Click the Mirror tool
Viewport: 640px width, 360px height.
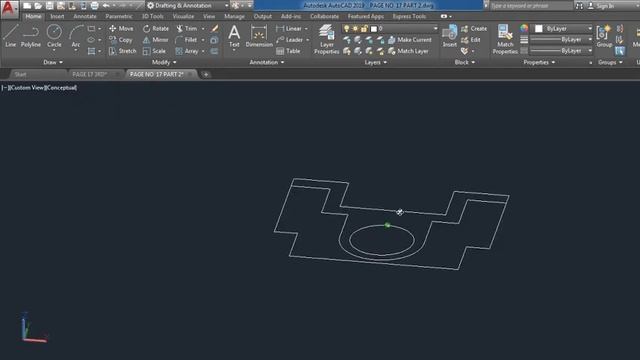click(x=156, y=40)
